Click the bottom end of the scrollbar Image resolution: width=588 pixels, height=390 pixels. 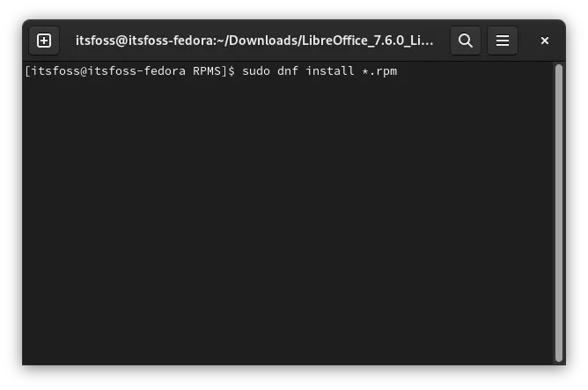point(558,356)
